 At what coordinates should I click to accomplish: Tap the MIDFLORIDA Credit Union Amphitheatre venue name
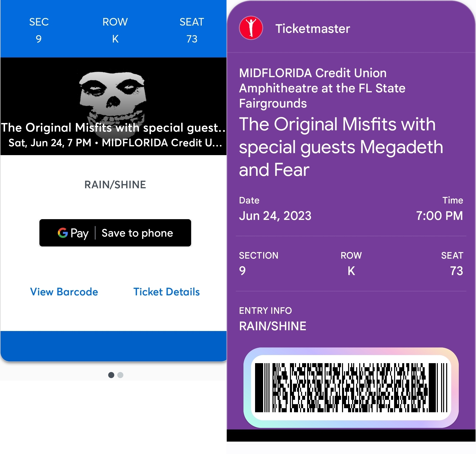coord(322,88)
